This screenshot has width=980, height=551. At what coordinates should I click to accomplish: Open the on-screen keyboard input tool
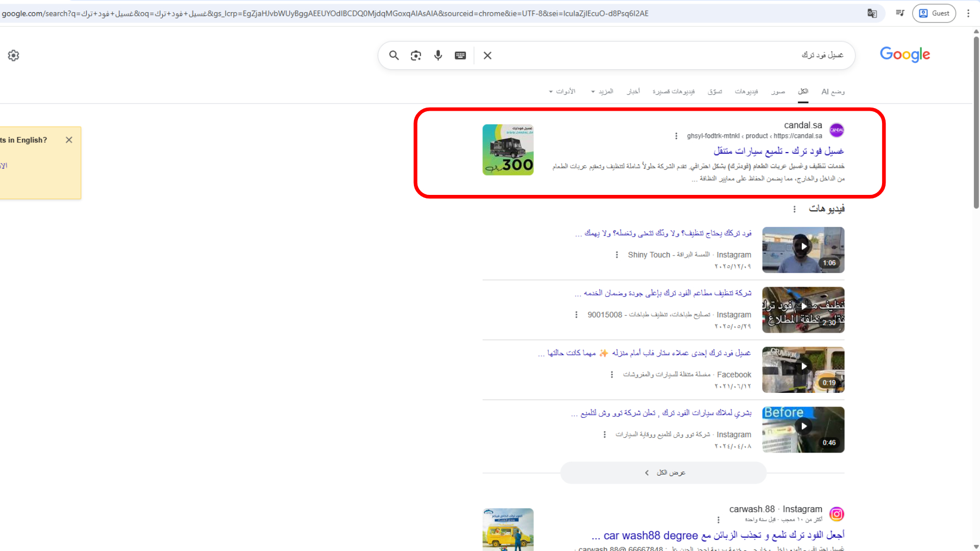pyautogui.click(x=460, y=55)
